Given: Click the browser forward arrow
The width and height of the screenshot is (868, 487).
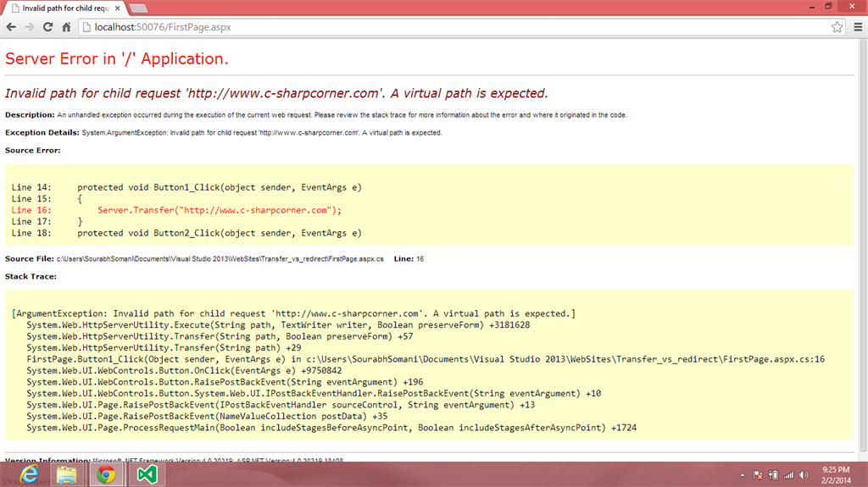Looking at the screenshot, I should (30, 27).
